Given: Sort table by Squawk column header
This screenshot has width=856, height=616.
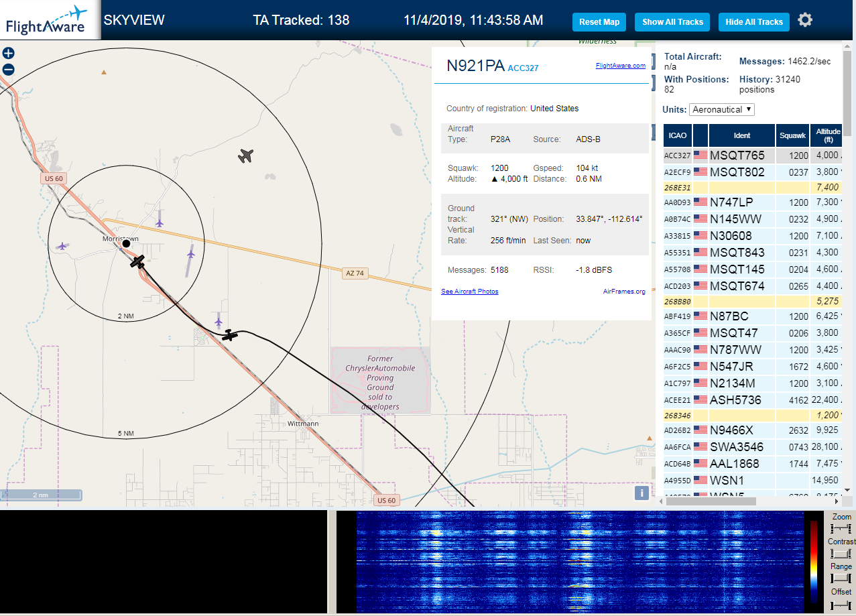Looking at the screenshot, I should tap(792, 135).
